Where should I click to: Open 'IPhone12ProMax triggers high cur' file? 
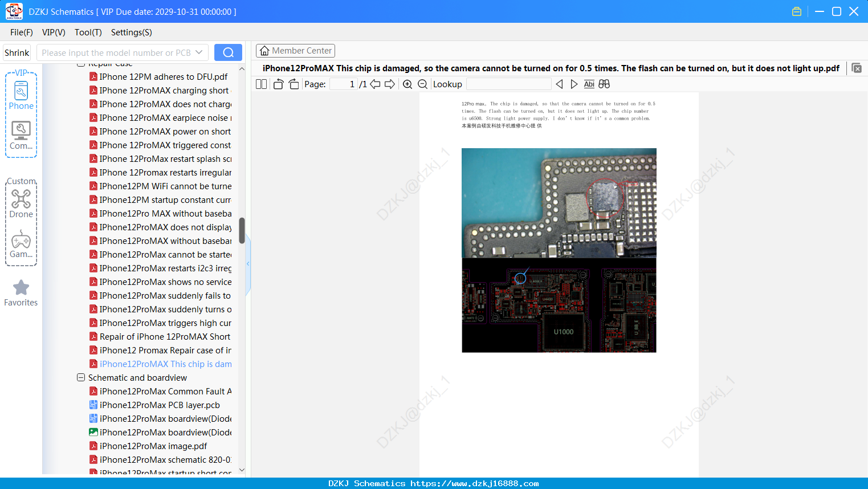(x=160, y=323)
